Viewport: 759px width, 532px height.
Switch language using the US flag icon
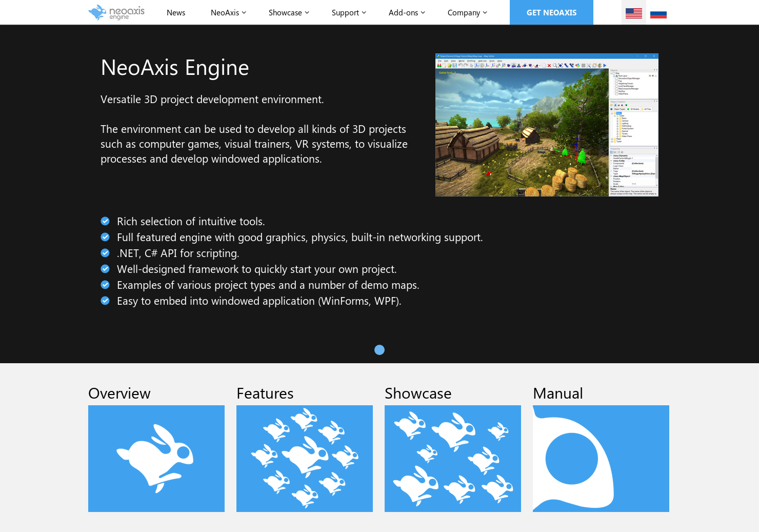[634, 12]
